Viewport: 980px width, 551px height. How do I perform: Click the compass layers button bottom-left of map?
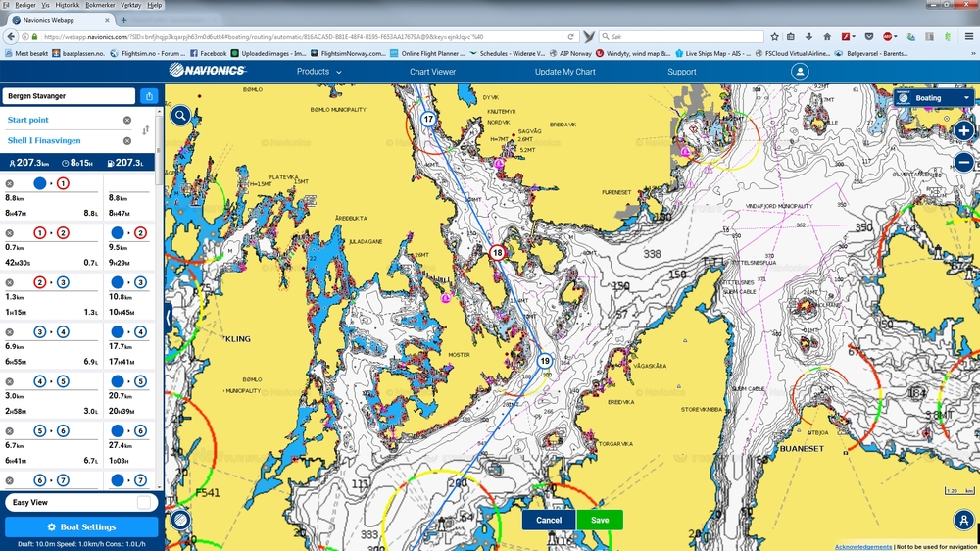coord(180,520)
